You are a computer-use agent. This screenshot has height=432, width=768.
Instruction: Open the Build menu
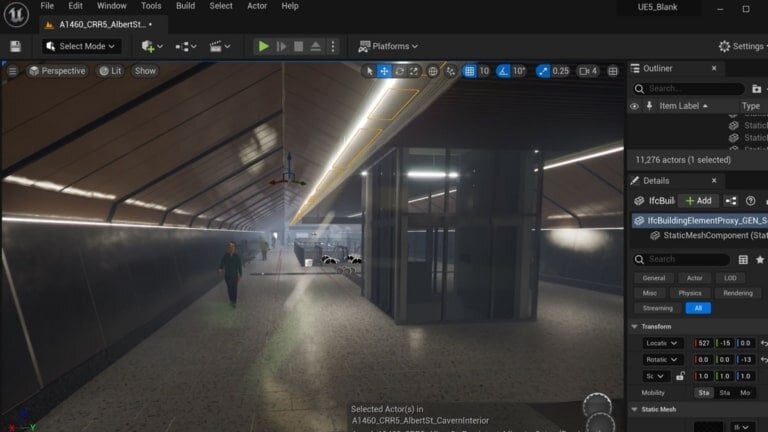tap(185, 6)
